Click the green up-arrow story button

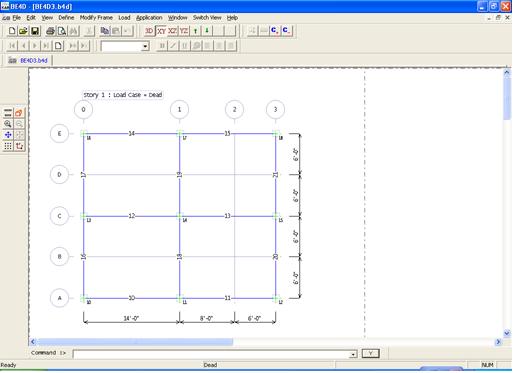196,31
